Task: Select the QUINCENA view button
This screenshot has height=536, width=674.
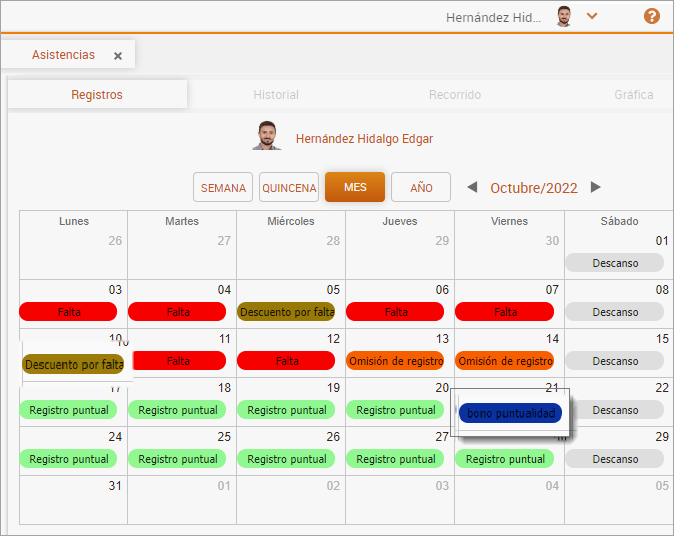Action: [289, 187]
